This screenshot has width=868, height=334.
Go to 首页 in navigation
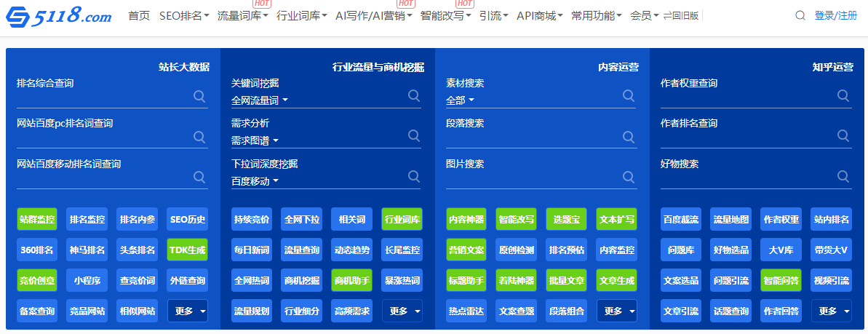139,16
